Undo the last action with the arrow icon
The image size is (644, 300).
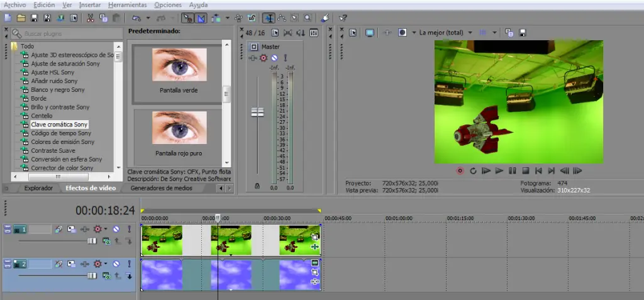(136, 18)
